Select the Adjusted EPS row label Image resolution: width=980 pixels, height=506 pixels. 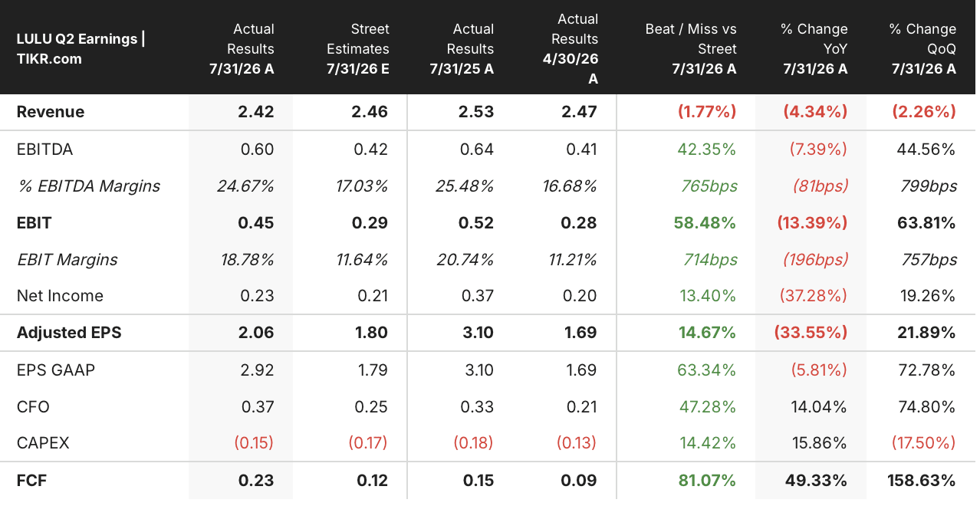[69, 333]
